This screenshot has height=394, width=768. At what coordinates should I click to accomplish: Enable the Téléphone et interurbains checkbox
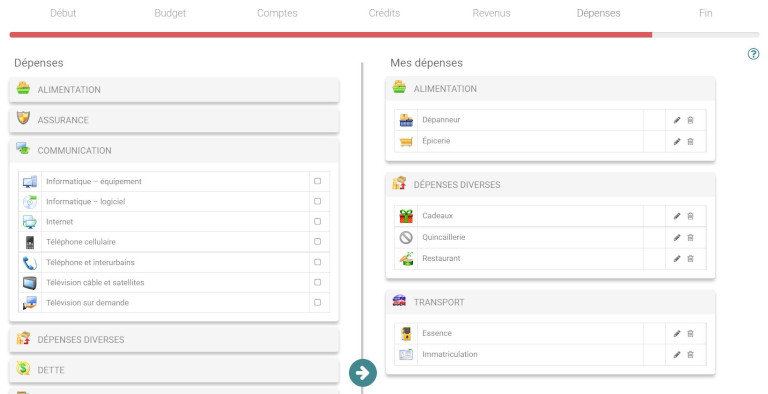click(317, 262)
